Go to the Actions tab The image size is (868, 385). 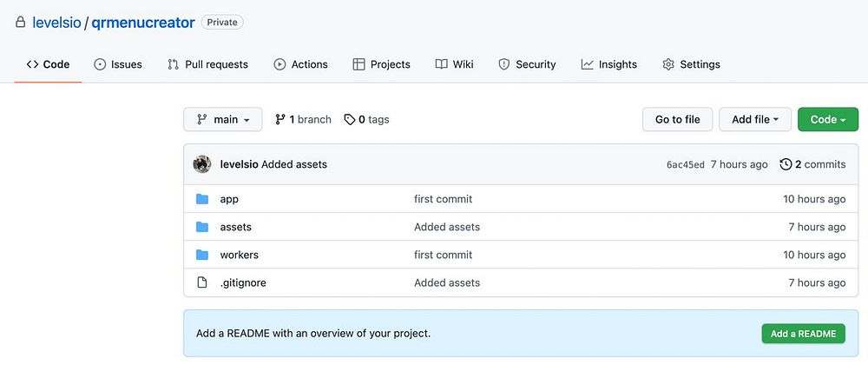(x=300, y=64)
